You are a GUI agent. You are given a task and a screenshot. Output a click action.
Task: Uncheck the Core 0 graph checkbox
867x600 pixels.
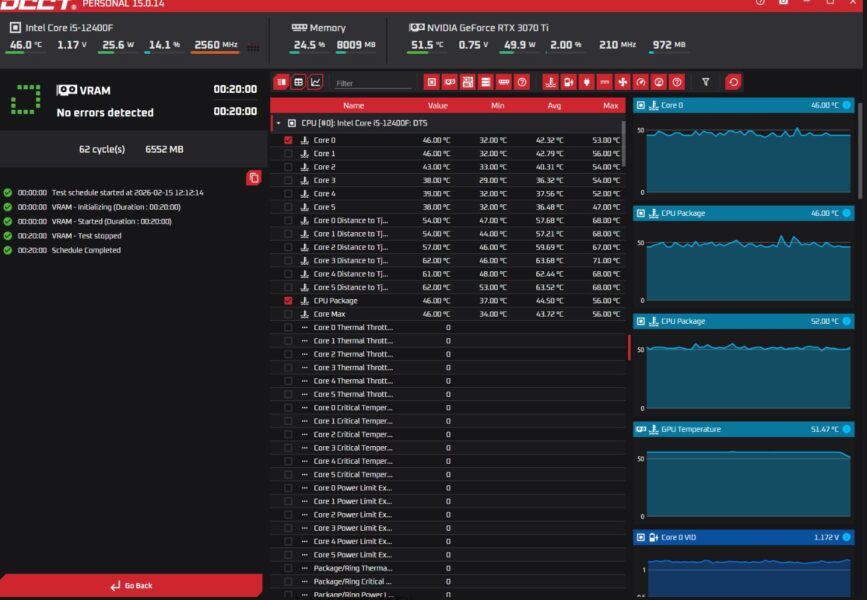289,141
